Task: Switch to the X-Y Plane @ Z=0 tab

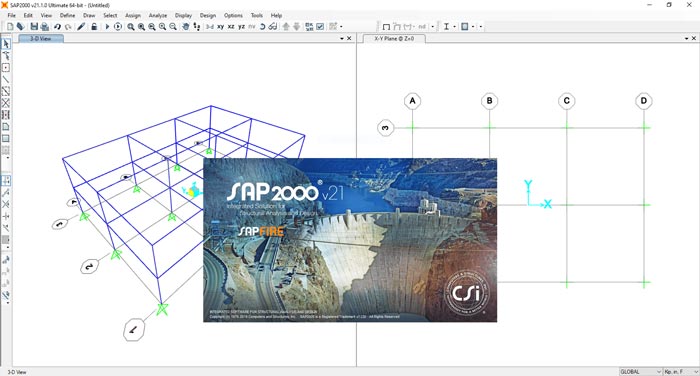Action: pos(394,39)
